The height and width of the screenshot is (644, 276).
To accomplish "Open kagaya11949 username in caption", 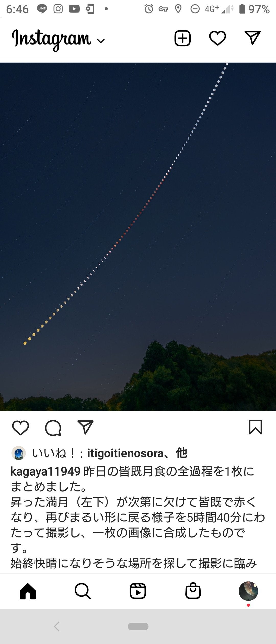I will 45,471.
